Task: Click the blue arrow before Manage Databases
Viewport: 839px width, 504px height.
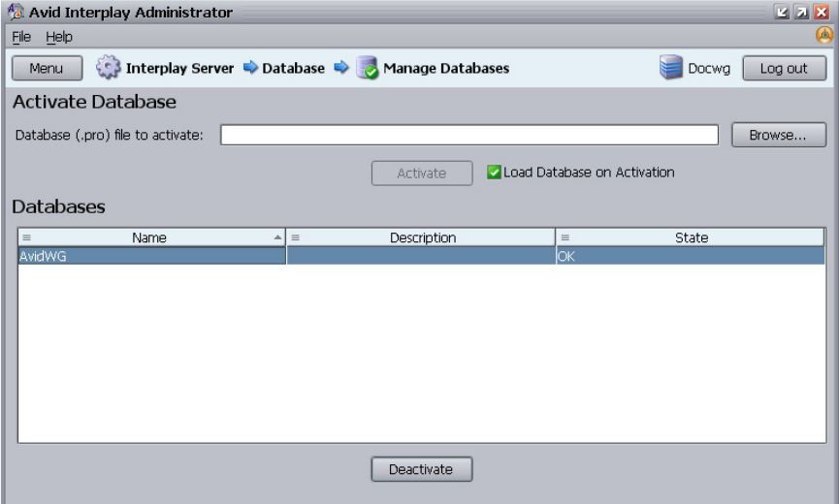Action: 340,67
